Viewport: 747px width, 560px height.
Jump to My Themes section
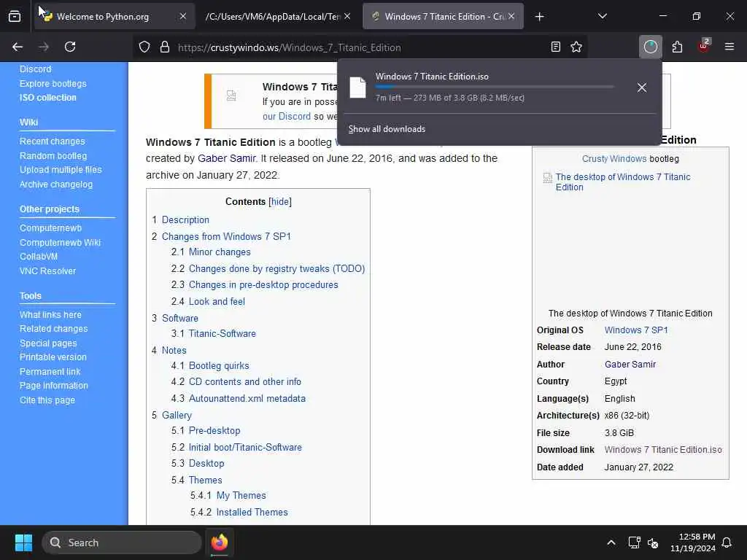coord(241,496)
